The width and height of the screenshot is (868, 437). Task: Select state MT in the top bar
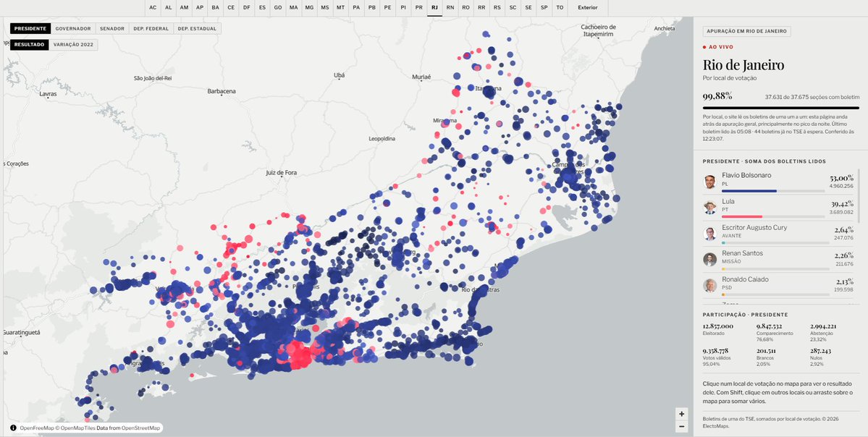[340, 8]
